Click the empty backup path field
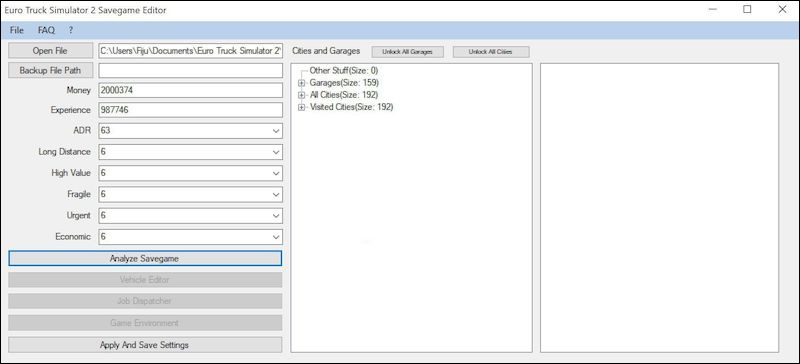Viewport: 800px width, 364px height. pos(190,70)
